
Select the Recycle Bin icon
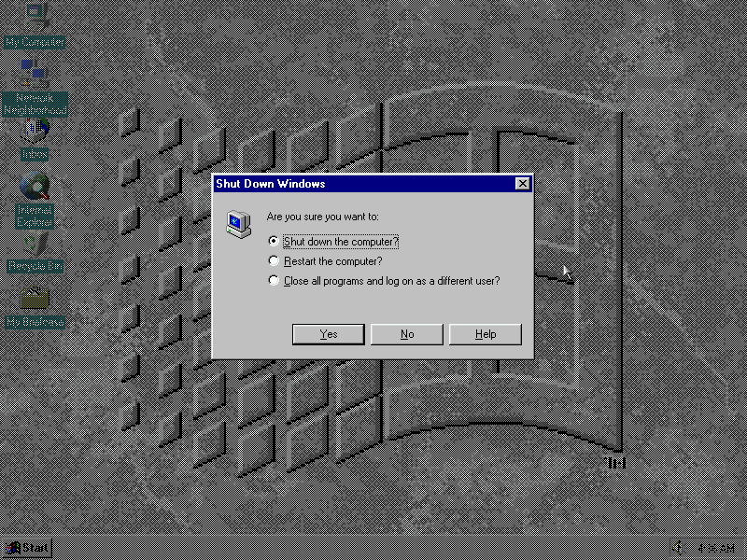pos(35,245)
